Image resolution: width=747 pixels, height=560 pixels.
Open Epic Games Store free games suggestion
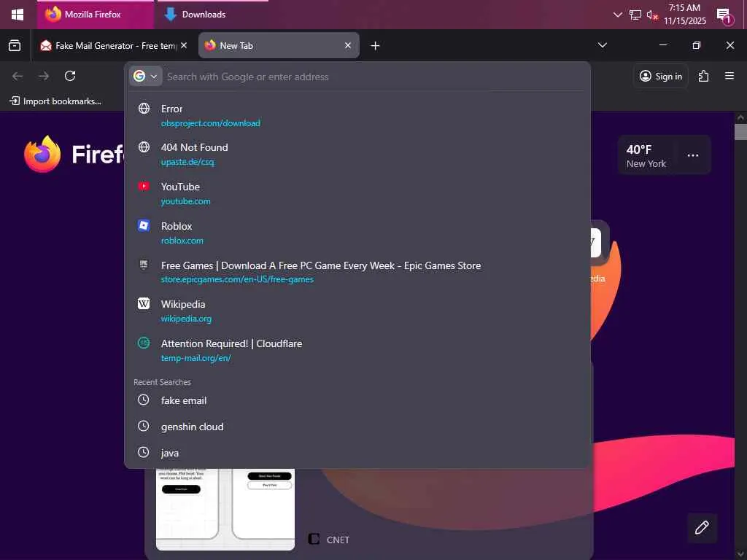point(357,272)
